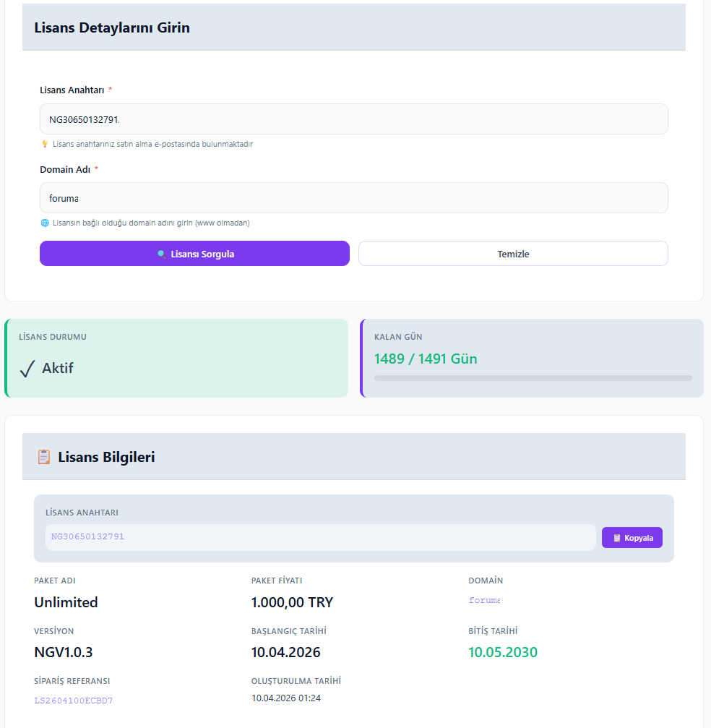Clear the form with Temizle
This screenshot has height=728, width=711.
513,254
